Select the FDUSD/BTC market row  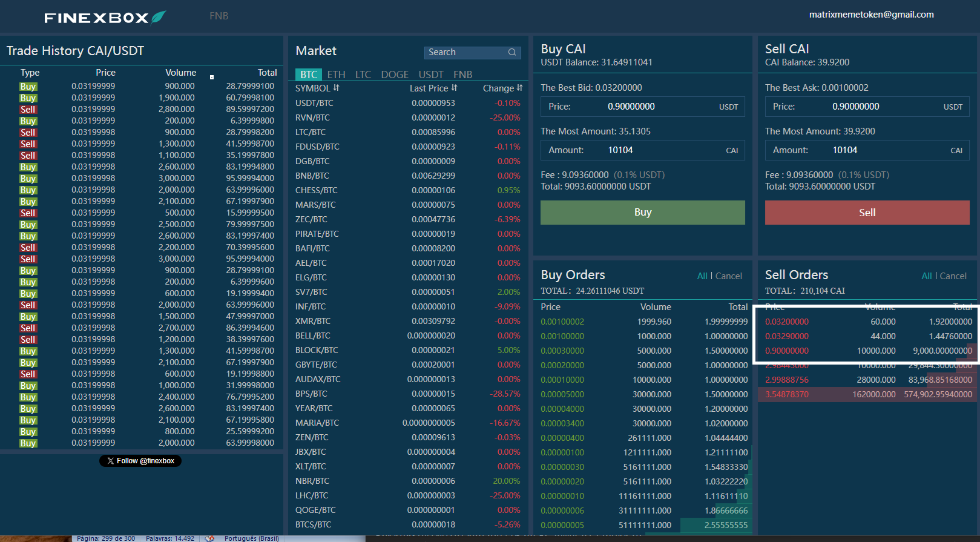tap(408, 147)
